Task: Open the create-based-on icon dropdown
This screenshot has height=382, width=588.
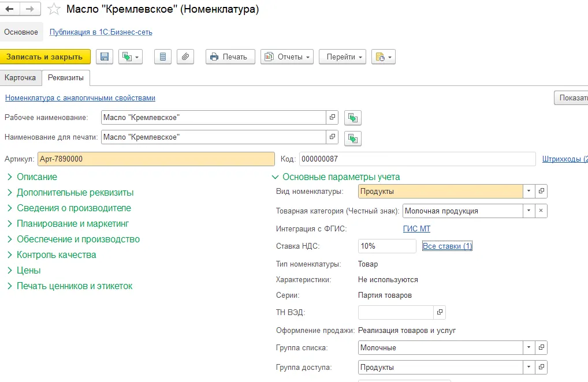Action: pos(131,57)
